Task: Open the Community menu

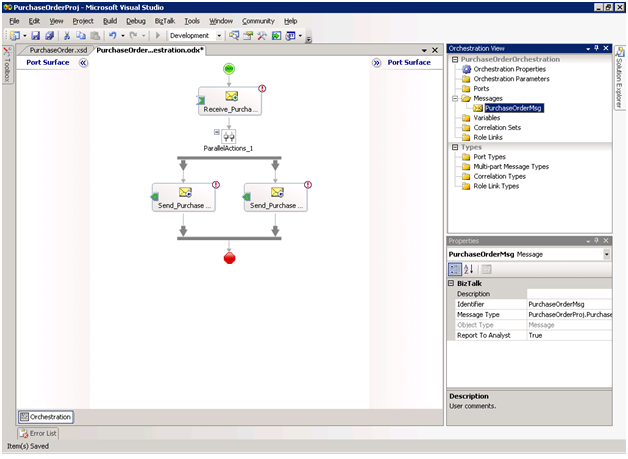Action: pyautogui.click(x=258, y=21)
